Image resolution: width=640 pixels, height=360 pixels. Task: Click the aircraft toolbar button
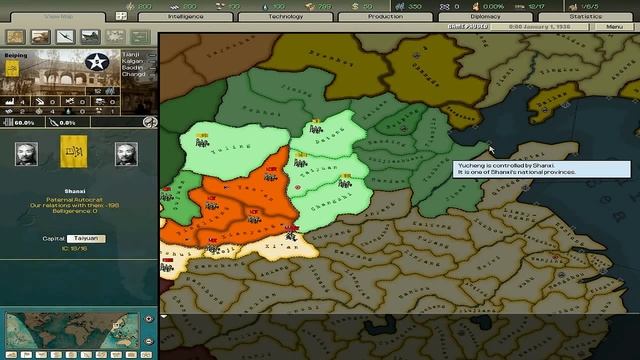(65, 37)
